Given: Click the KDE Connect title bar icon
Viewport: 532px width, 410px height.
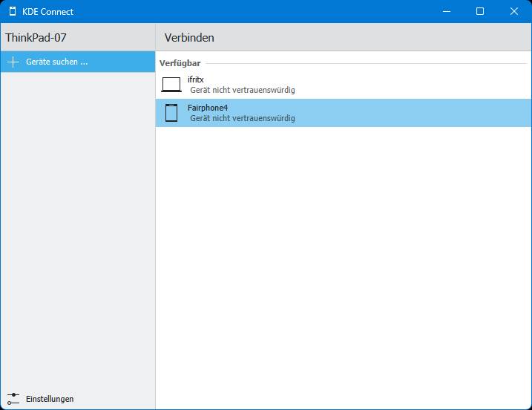Looking at the screenshot, I should [12, 11].
